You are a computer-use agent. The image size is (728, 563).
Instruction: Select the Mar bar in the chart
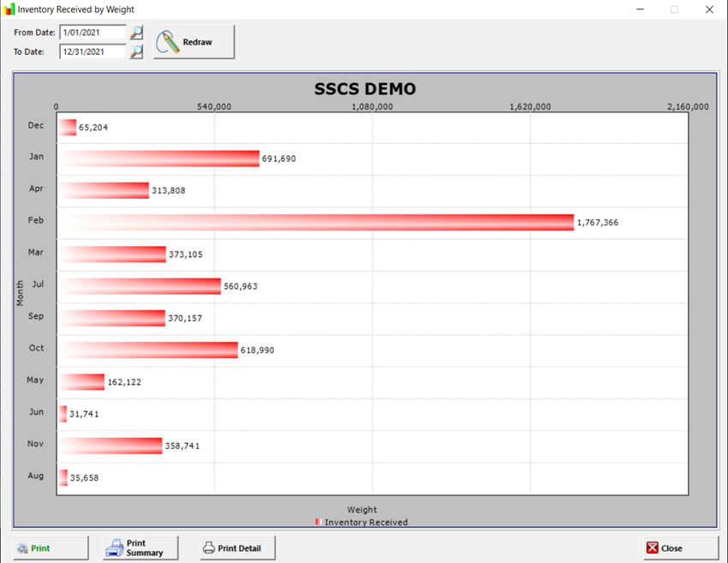click(x=112, y=255)
